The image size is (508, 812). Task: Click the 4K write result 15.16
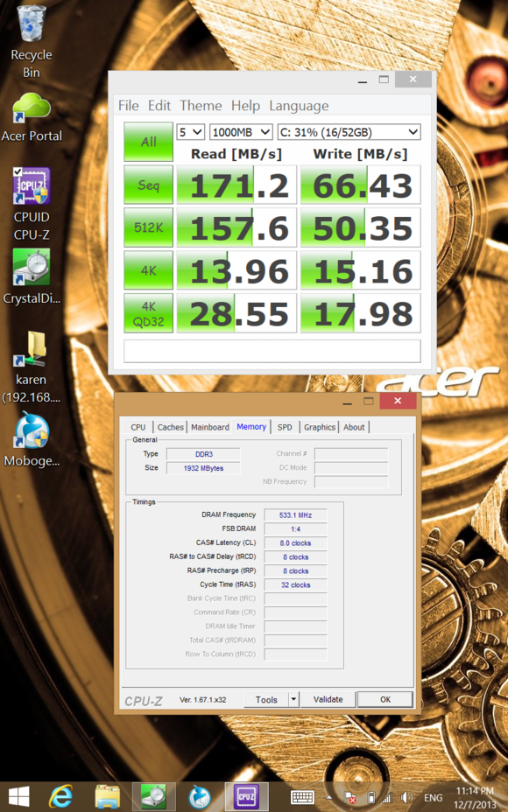tap(361, 270)
